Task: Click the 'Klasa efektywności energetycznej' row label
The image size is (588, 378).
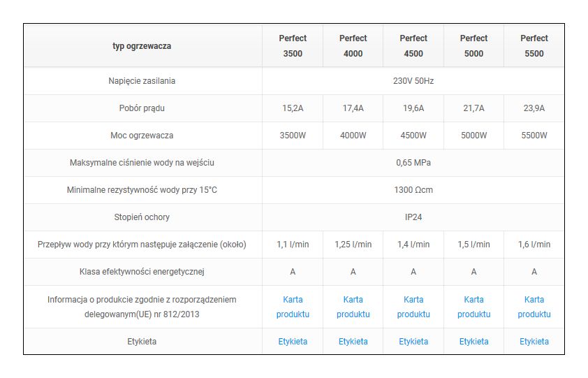Action: 142,272
